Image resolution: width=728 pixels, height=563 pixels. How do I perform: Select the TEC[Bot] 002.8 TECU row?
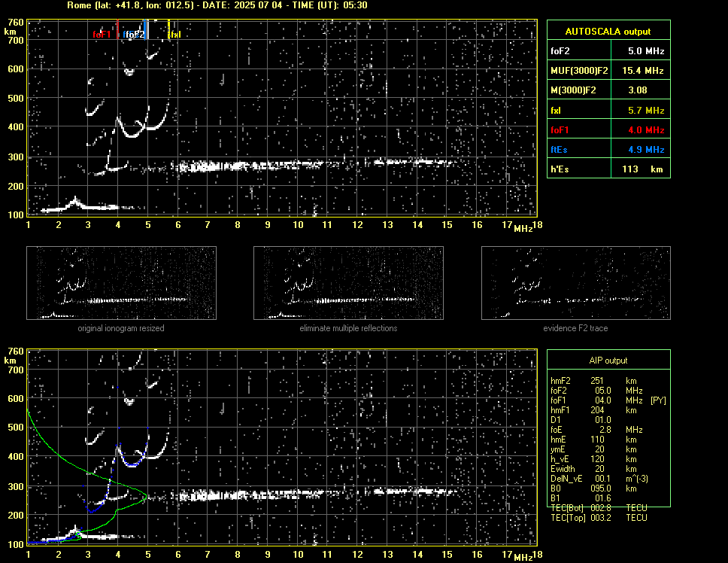point(599,508)
